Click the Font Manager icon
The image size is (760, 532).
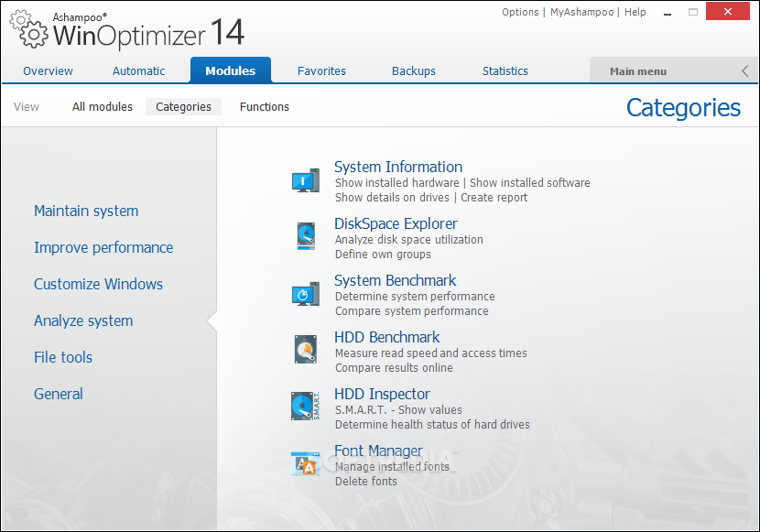coord(305,463)
